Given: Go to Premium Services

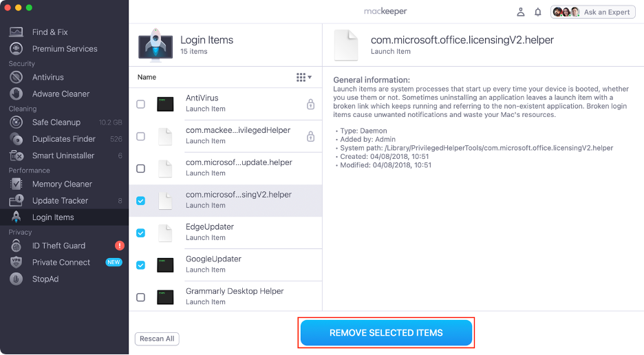Looking at the screenshot, I should pyautogui.click(x=64, y=48).
